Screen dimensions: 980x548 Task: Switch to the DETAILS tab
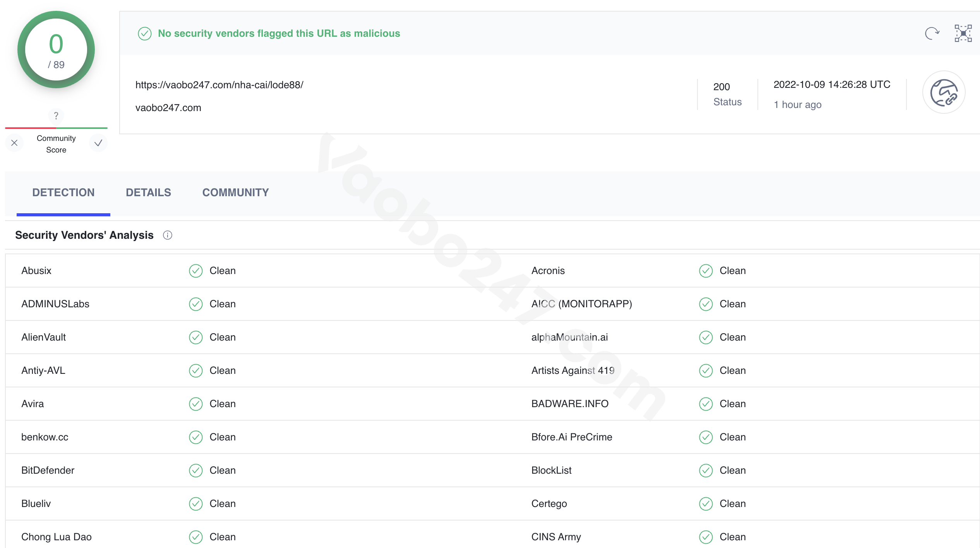click(x=149, y=193)
